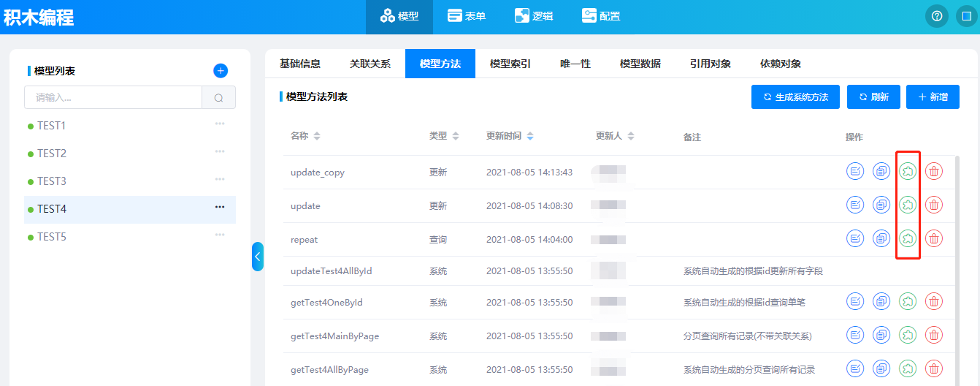980x386 pixels.
Task: Click the updateTest4AllById method name
Action: pos(332,271)
